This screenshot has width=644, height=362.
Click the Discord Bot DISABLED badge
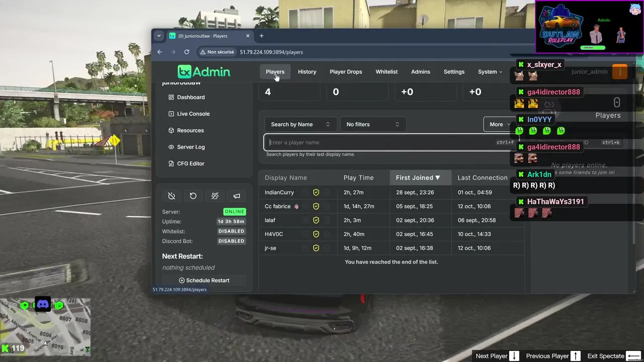coord(231,241)
